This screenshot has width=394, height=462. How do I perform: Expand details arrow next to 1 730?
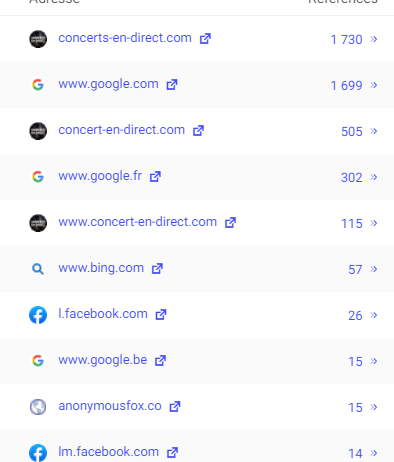click(x=374, y=39)
